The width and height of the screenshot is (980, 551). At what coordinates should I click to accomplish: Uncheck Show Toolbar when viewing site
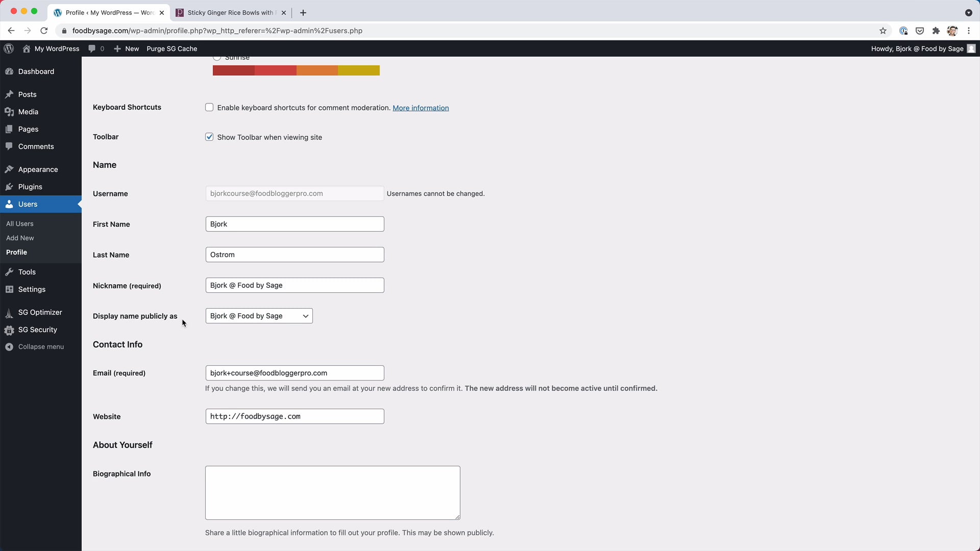[209, 137]
